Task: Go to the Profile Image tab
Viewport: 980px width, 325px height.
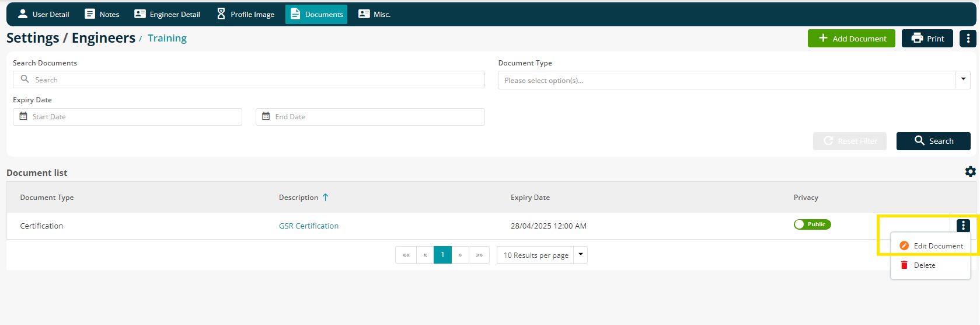Action: pos(245,14)
